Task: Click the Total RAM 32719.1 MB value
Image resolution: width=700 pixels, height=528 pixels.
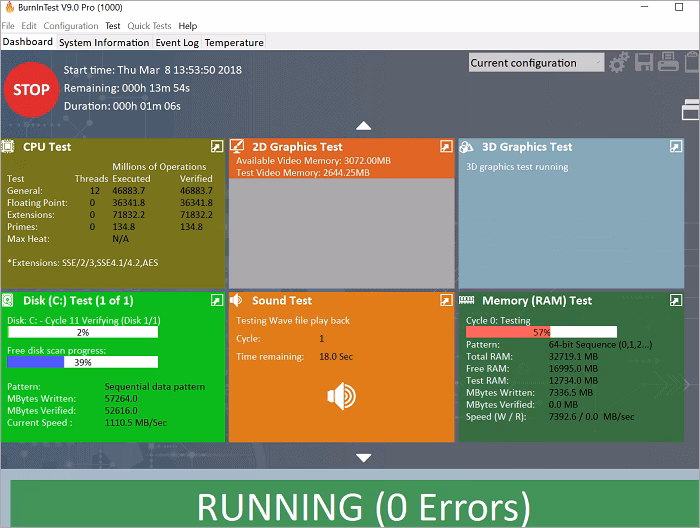Action: (x=573, y=357)
